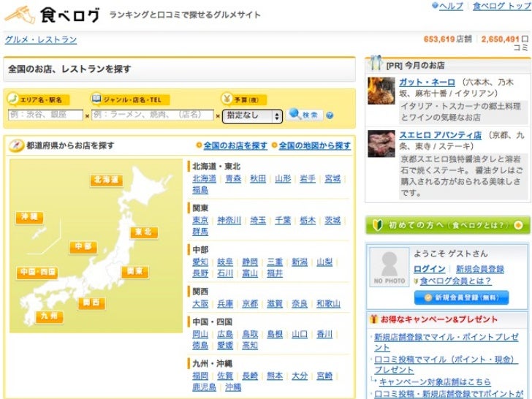Open キャンペーン対象店舗はこちら link

(x=435, y=382)
